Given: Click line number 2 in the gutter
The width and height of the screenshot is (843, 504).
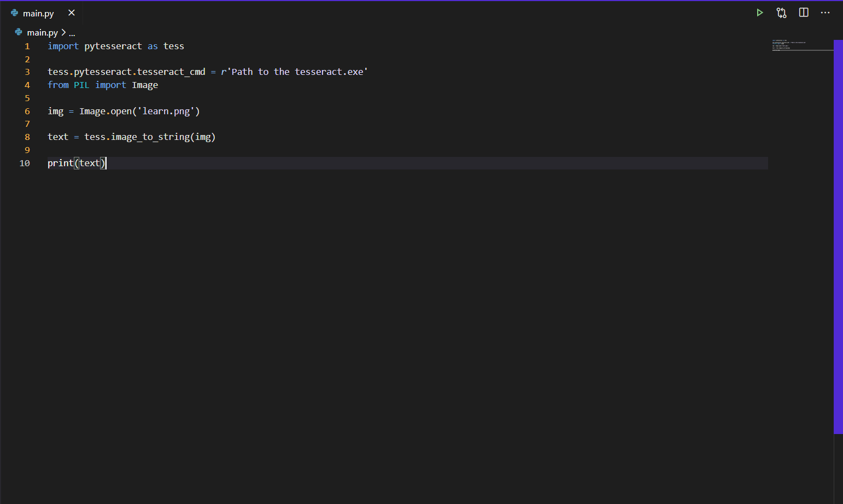Looking at the screenshot, I should (27, 60).
